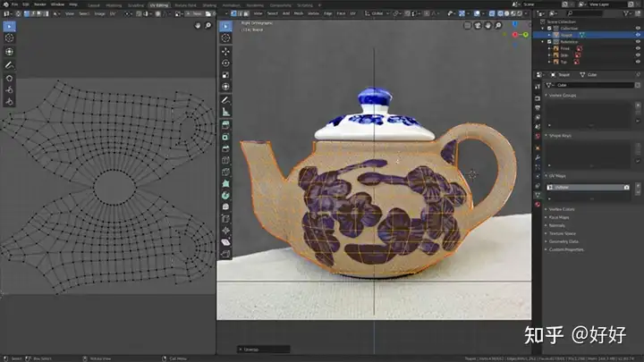Toggle visibility eye of Teapot object
Viewport: 644px width, 362px height.
[x=638, y=35]
